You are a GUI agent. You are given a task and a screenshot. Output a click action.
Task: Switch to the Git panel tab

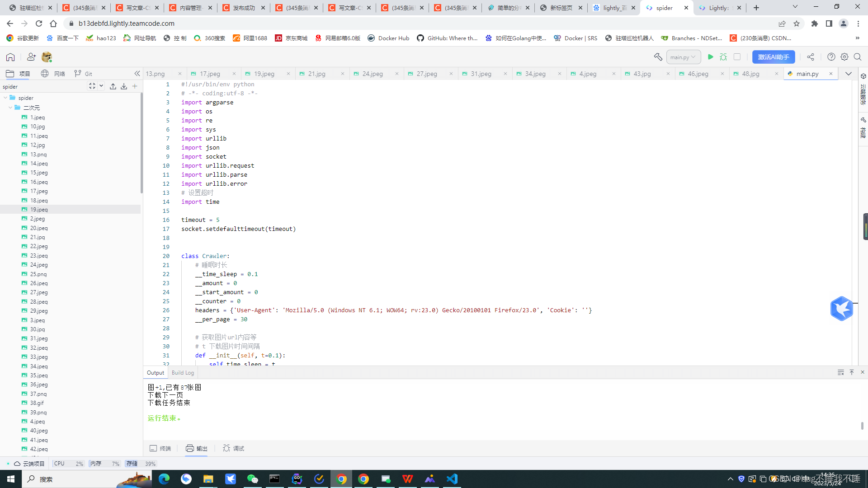tap(84, 74)
